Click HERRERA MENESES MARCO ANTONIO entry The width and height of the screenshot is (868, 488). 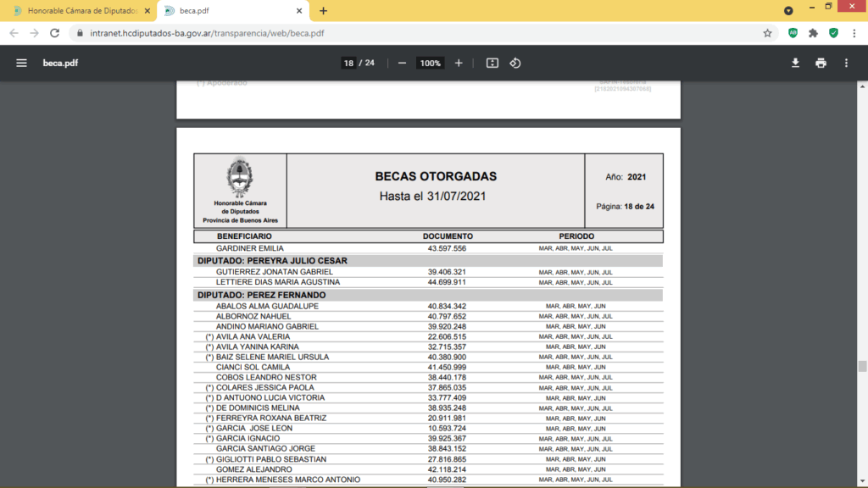tap(288, 480)
